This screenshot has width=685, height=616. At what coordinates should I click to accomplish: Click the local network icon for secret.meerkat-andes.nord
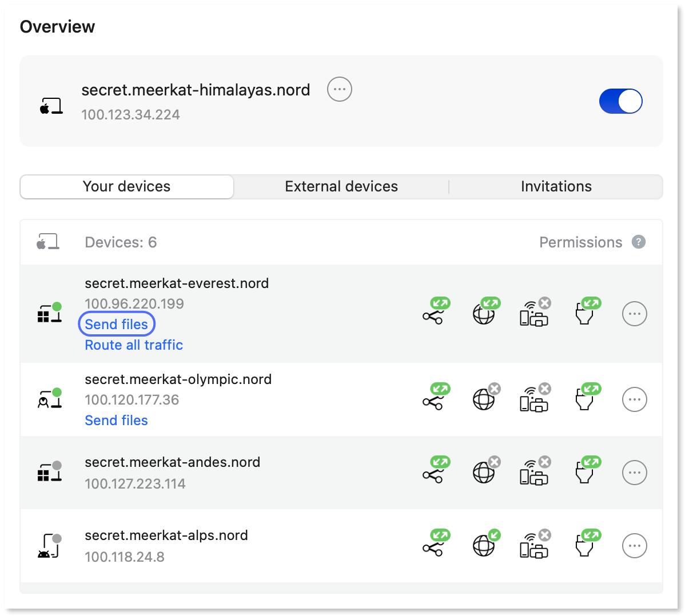tap(533, 473)
